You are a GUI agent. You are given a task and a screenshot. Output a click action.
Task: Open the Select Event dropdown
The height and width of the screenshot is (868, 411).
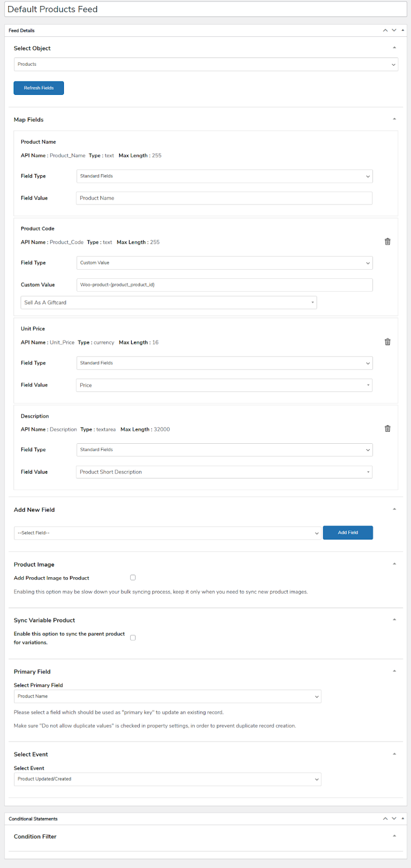pos(168,779)
